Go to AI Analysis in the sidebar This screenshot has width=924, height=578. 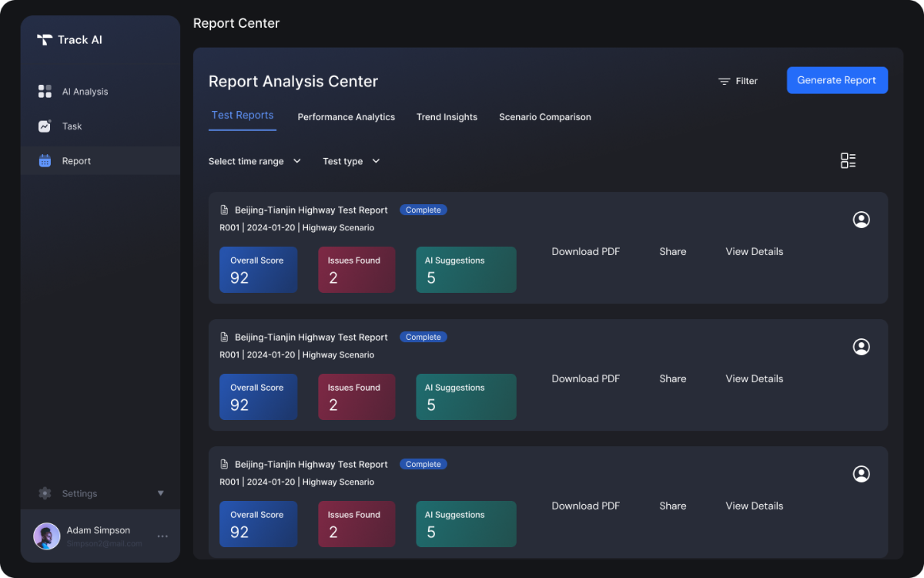100,92
